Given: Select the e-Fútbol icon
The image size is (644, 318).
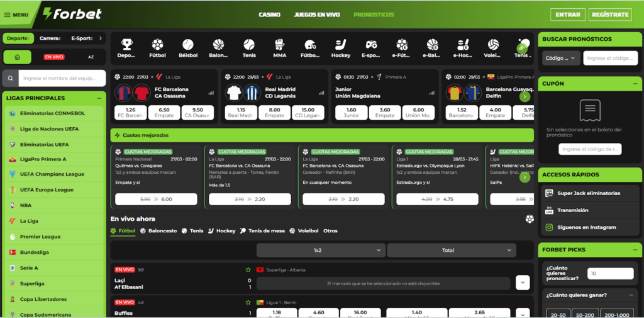Looking at the screenshot, I should tap(402, 48).
